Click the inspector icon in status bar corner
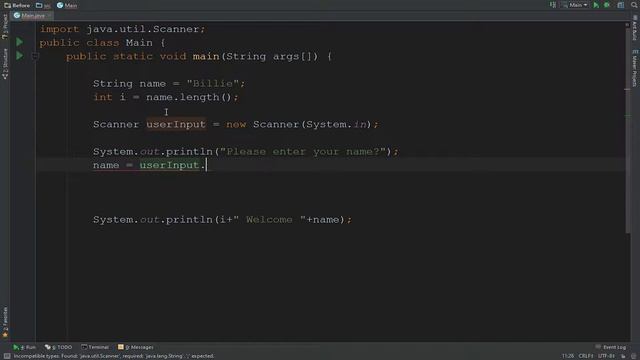The width and height of the screenshot is (640, 360). [634, 356]
